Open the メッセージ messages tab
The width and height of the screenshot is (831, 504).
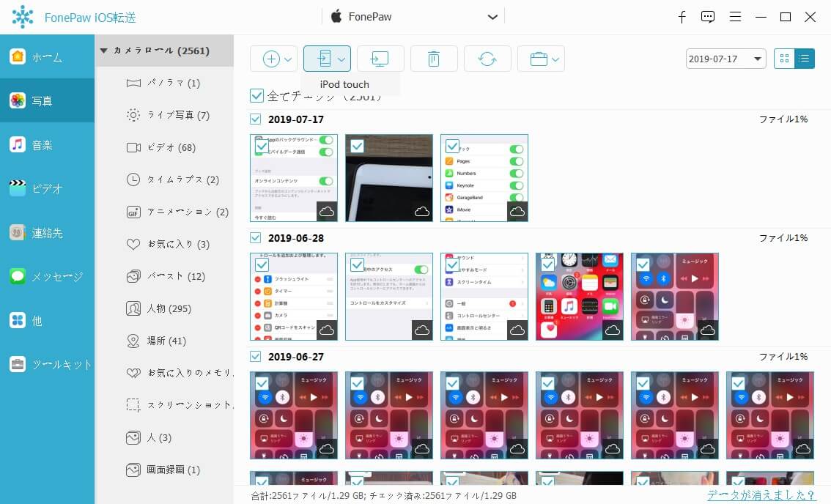(x=47, y=276)
